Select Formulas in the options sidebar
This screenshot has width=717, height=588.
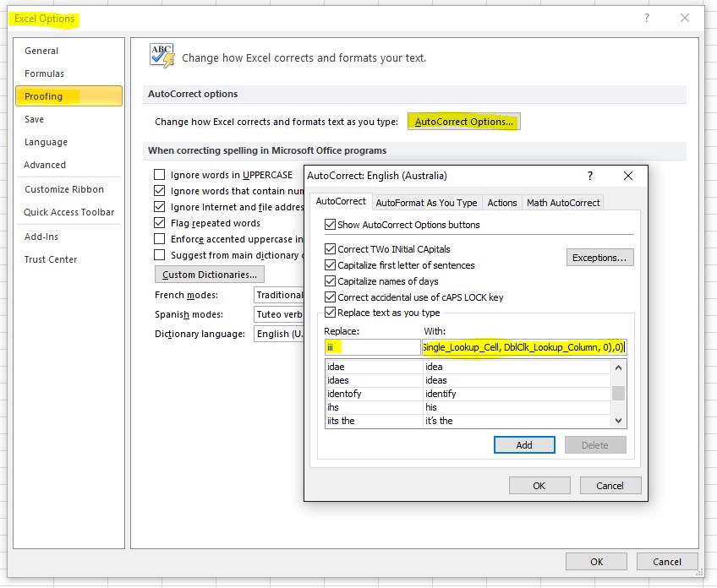tap(44, 73)
